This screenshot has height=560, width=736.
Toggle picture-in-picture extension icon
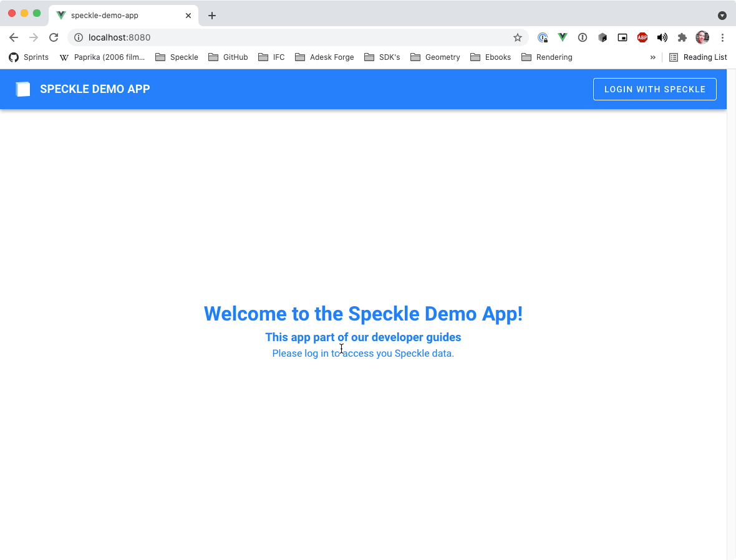pos(622,37)
